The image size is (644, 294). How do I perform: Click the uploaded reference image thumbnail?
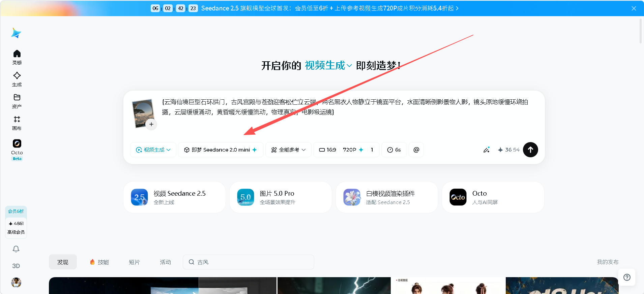(143, 113)
